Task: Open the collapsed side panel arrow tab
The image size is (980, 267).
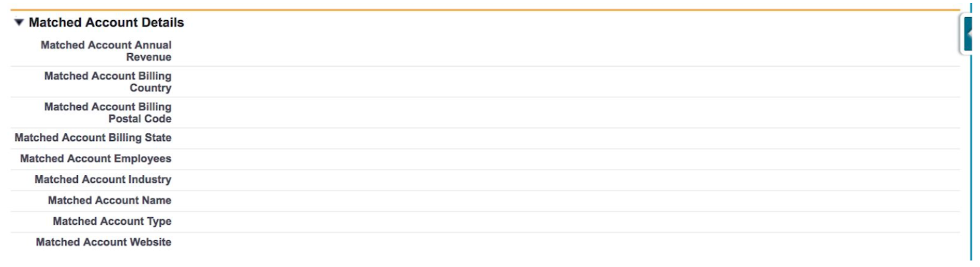Action: pos(968,34)
